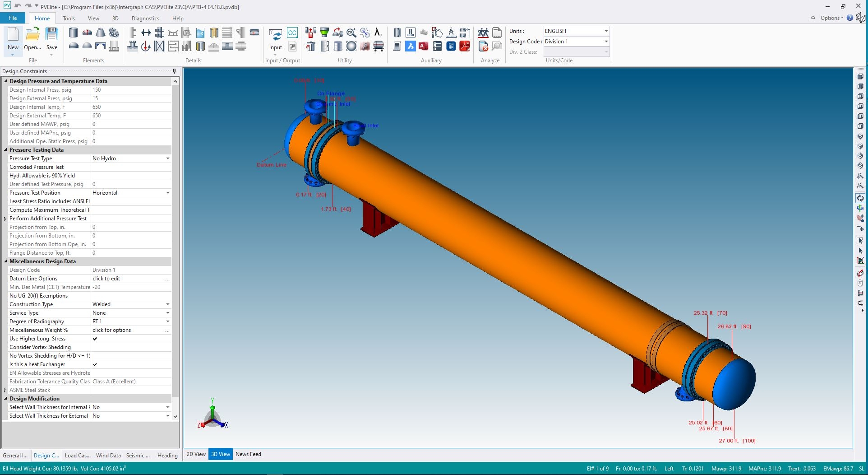868x475 pixels.
Task: Select the pan hand tool in 3D toolbar
Action: [860, 218]
